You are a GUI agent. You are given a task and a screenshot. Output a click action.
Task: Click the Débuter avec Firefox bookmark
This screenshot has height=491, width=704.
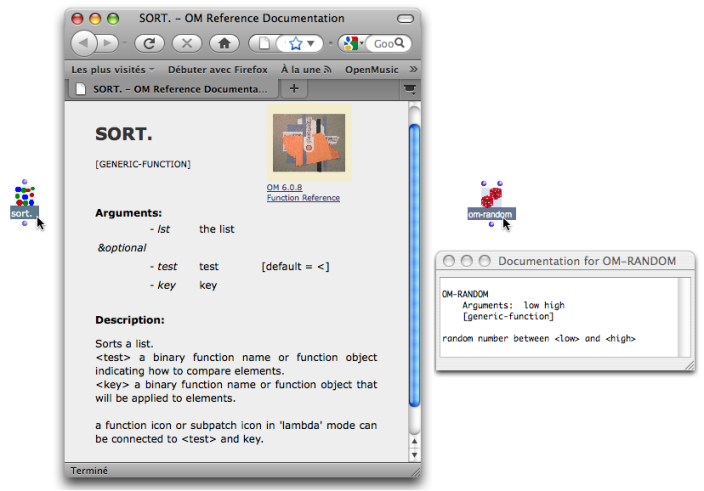click(x=217, y=69)
